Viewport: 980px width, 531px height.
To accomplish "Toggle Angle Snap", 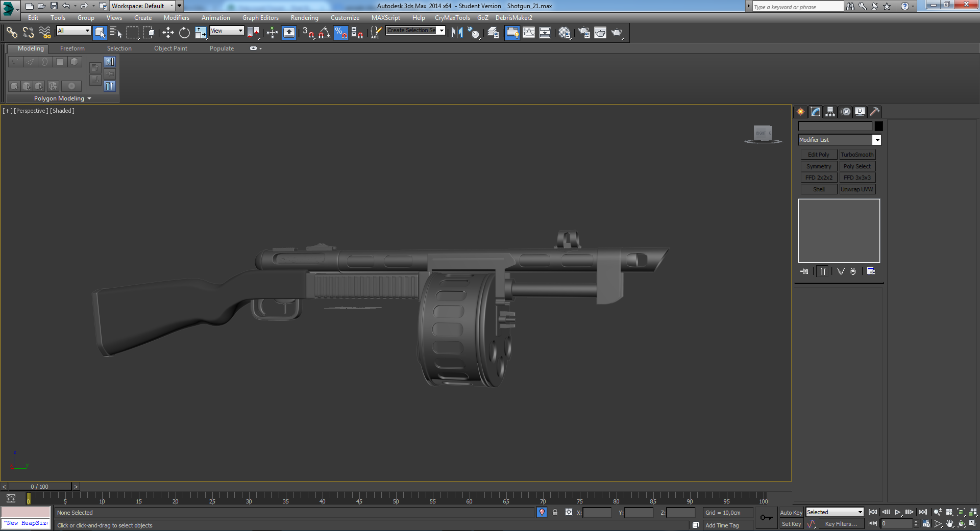I will coord(324,33).
